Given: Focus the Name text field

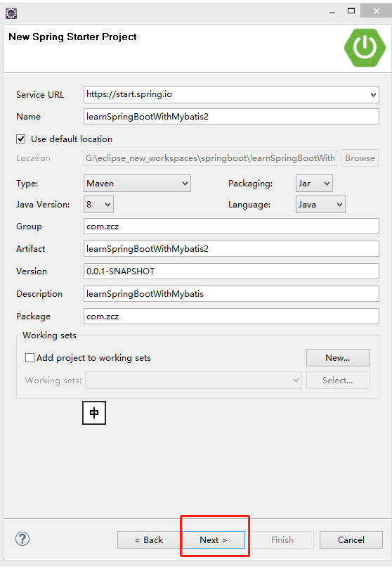Looking at the screenshot, I should [x=231, y=117].
